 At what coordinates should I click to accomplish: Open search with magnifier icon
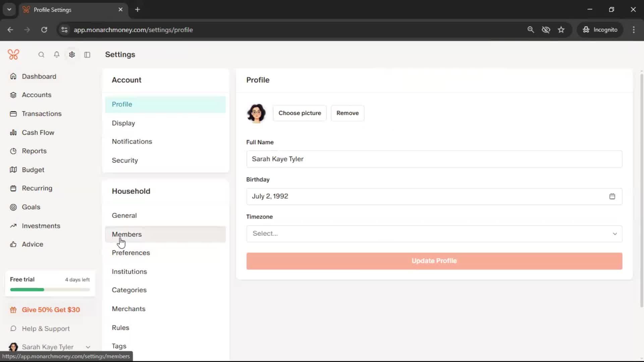[x=41, y=55]
